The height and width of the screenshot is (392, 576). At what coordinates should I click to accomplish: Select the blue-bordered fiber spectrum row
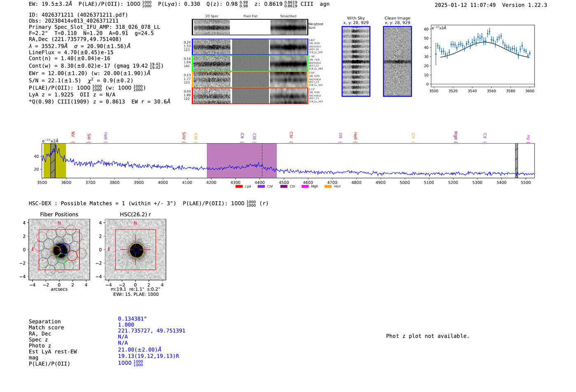tap(250, 47)
